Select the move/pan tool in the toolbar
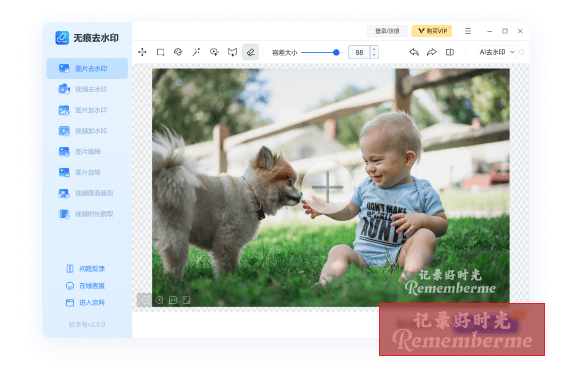This screenshot has width=565, height=374. 142,52
